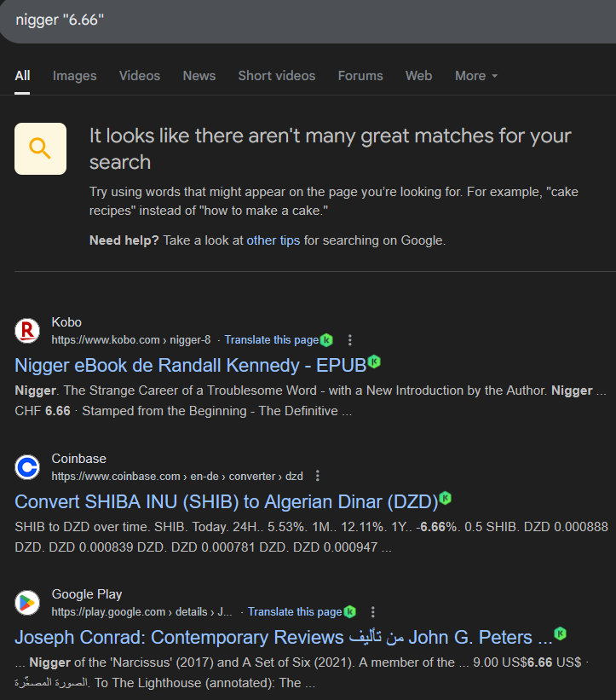Open the Randall Kennedy eBook EPUB result

(191, 366)
